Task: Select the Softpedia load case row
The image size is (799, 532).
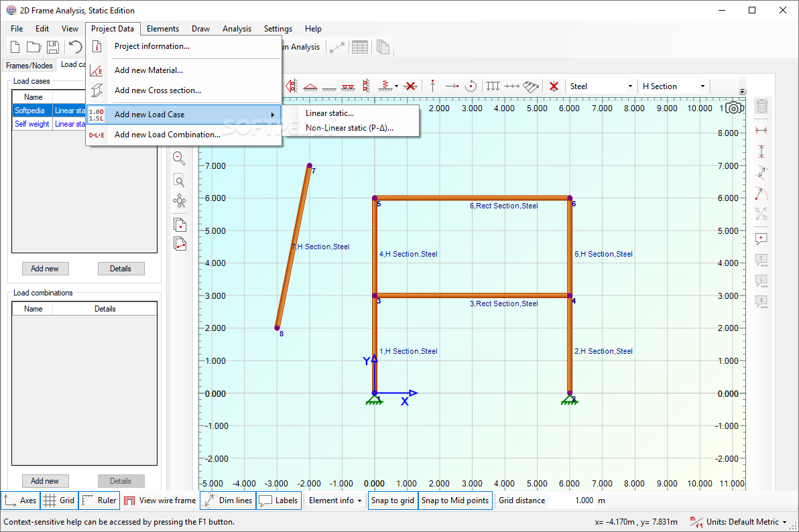Action: tap(50, 111)
